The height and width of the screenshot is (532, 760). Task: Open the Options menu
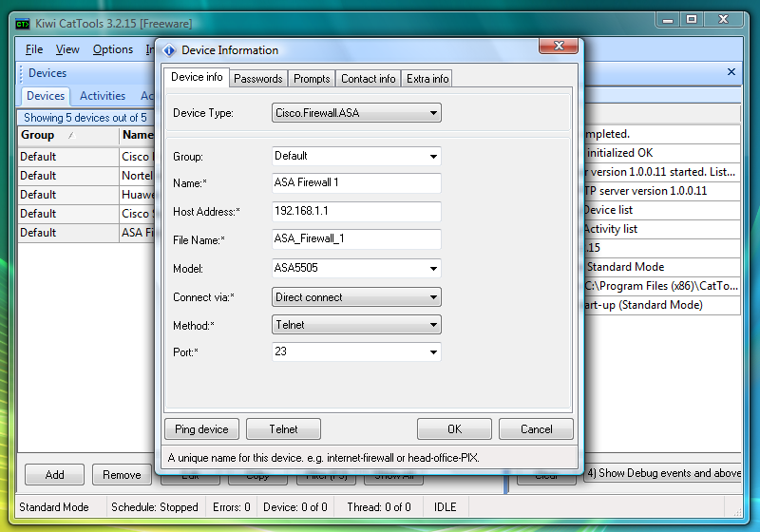coord(113,49)
